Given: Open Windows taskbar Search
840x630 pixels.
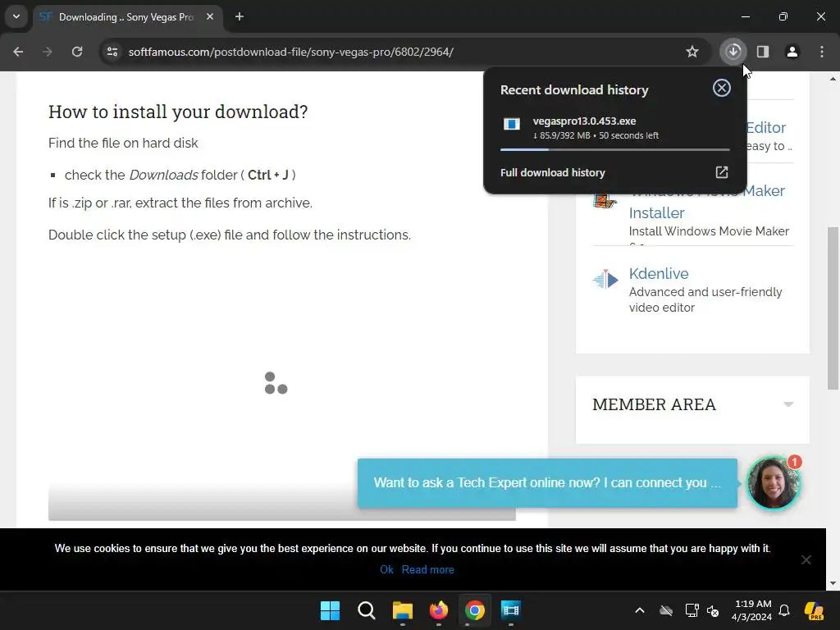Looking at the screenshot, I should click(367, 610).
